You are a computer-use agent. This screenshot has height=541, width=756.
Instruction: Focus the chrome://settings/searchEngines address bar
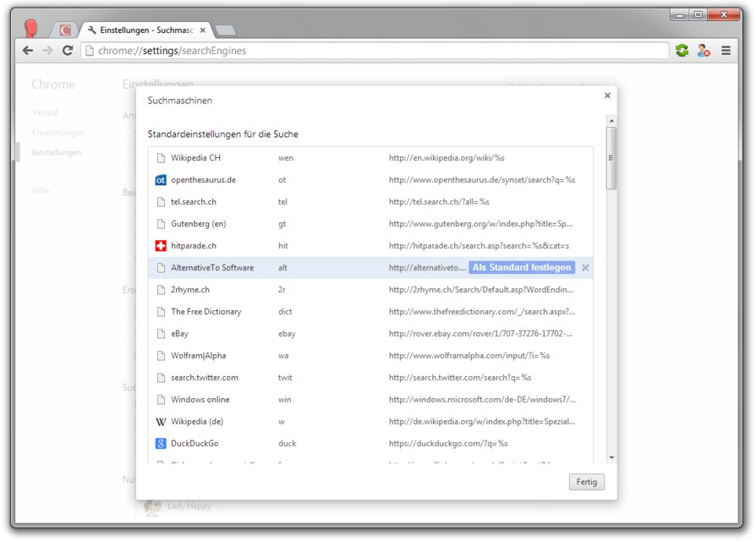(x=375, y=51)
